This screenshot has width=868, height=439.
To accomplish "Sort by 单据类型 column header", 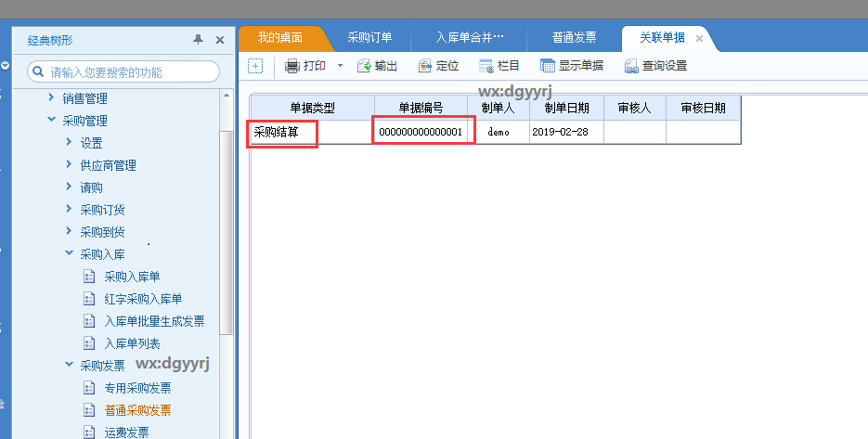I will pyautogui.click(x=312, y=108).
